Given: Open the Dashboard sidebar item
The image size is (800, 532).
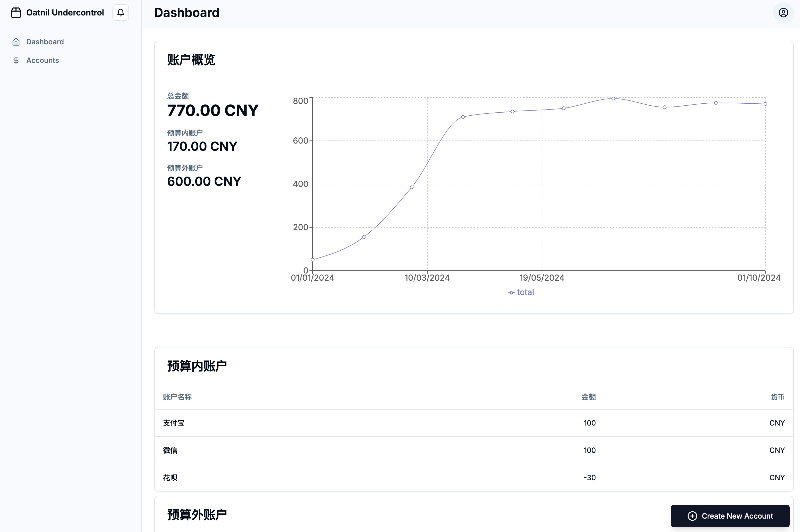Looking at the screenshot, I should tap(45, 42).
